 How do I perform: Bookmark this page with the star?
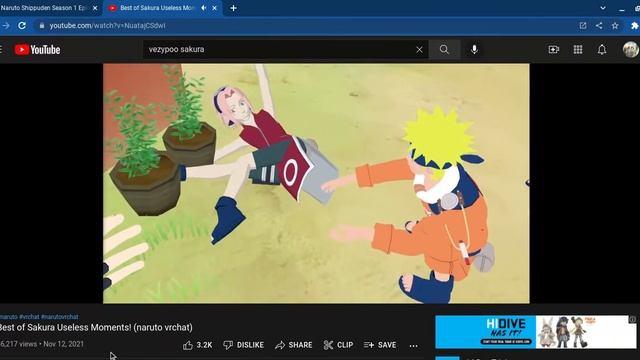click(x=615, y=26)
